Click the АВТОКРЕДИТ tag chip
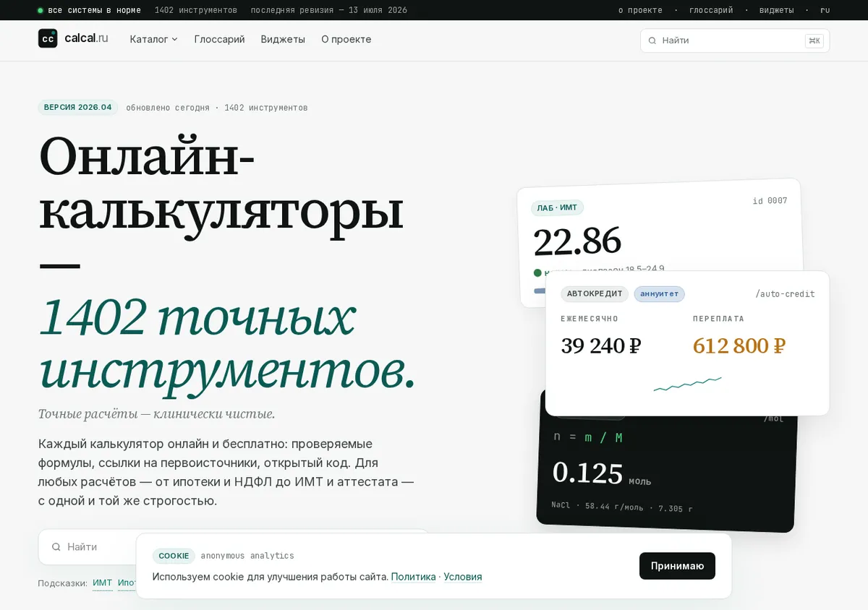Viewport: 868px width, 610px height. (594, 294)
